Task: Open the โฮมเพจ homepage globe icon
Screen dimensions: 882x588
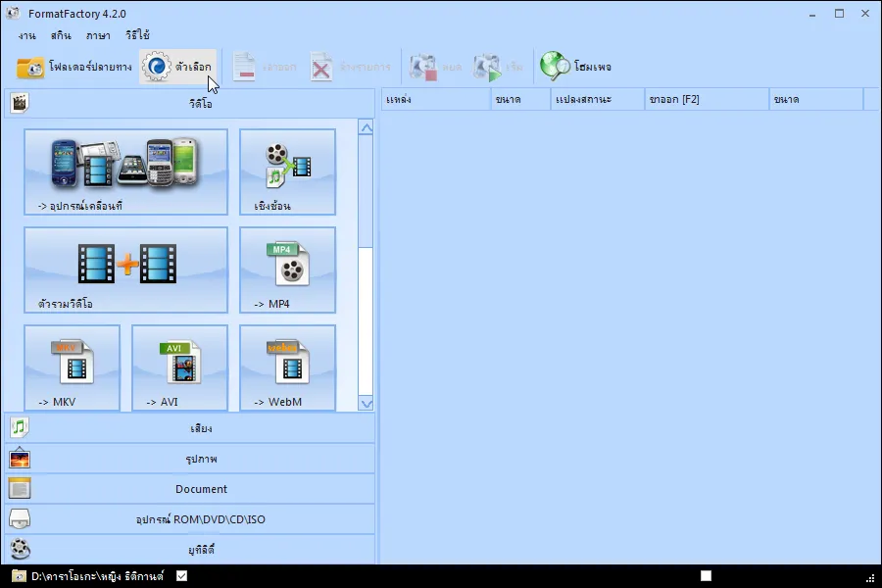Action: pos(556,66)
